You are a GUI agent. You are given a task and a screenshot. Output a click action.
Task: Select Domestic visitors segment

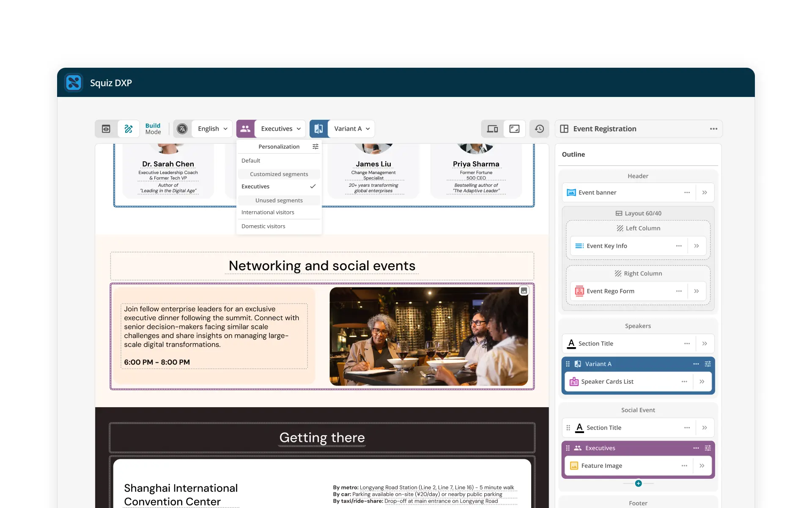click(x=263, y=226)
